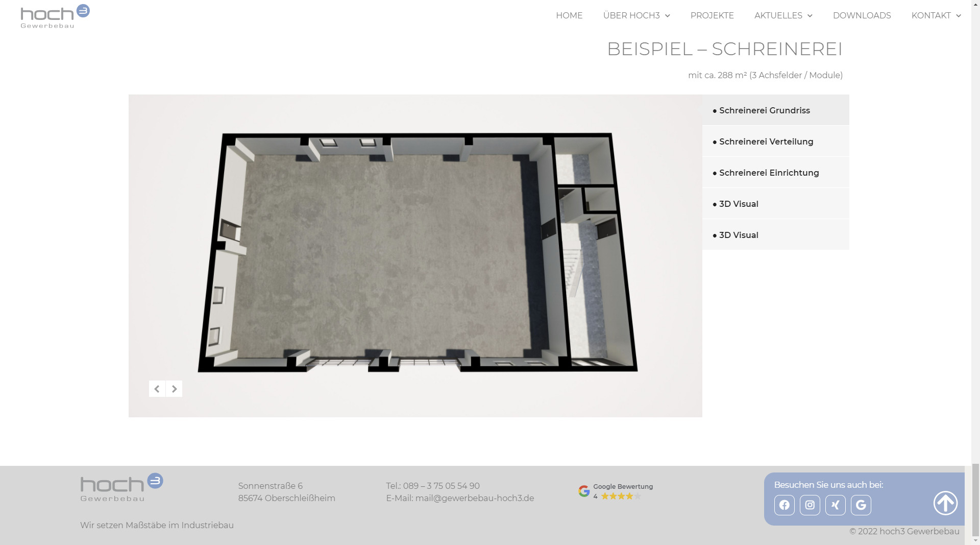980x545 pixels.
Task: Open the Instagram social icon in footer
Action: point(811,505)
